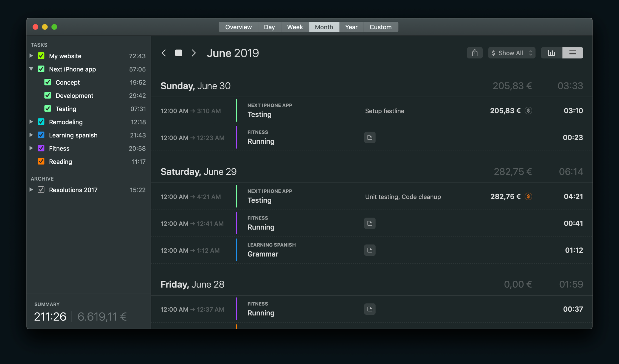
Task: Uncheck the My website task checkbox
Action: (x=41, y=56)
